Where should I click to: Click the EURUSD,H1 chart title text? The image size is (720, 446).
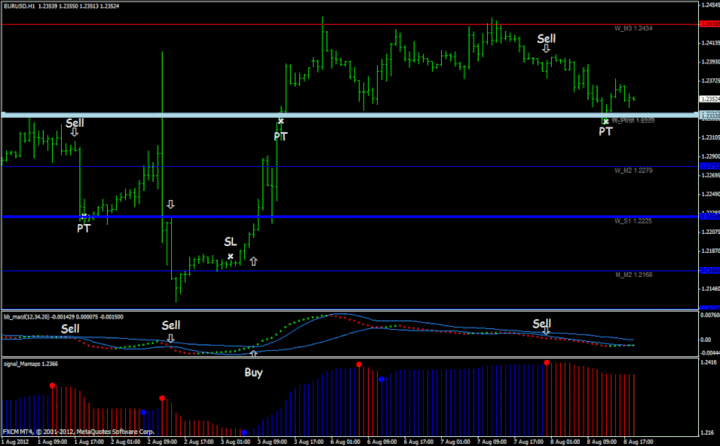pyautogui.click(x=61, y=6)
